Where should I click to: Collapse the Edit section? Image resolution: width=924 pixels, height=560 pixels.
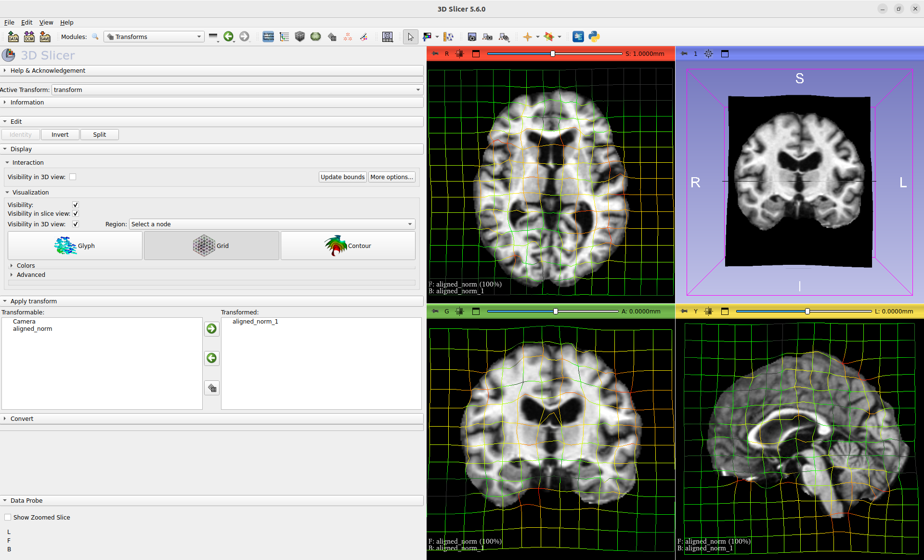211,121
